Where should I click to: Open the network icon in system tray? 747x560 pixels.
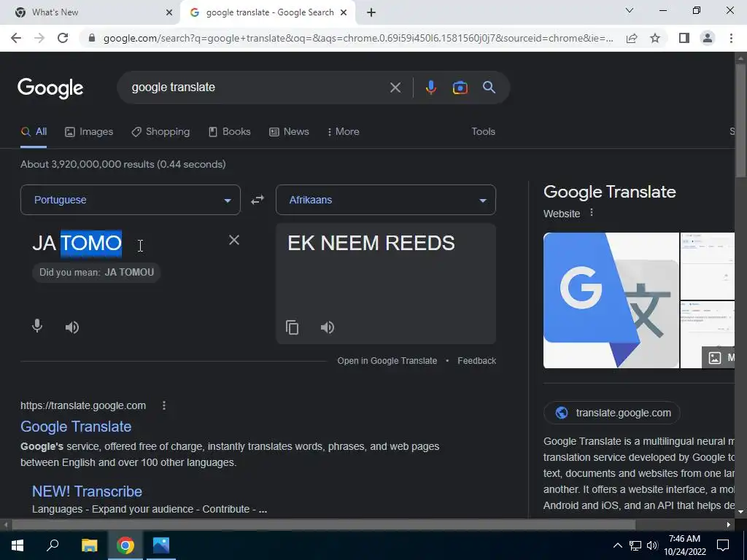click(635, 545)
